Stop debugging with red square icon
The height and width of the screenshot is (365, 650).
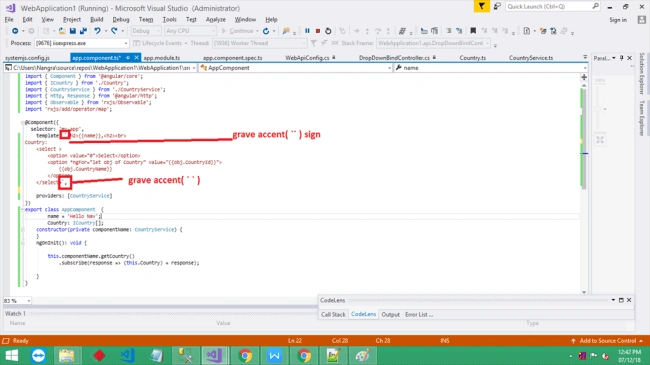click(x=318, y=31)
